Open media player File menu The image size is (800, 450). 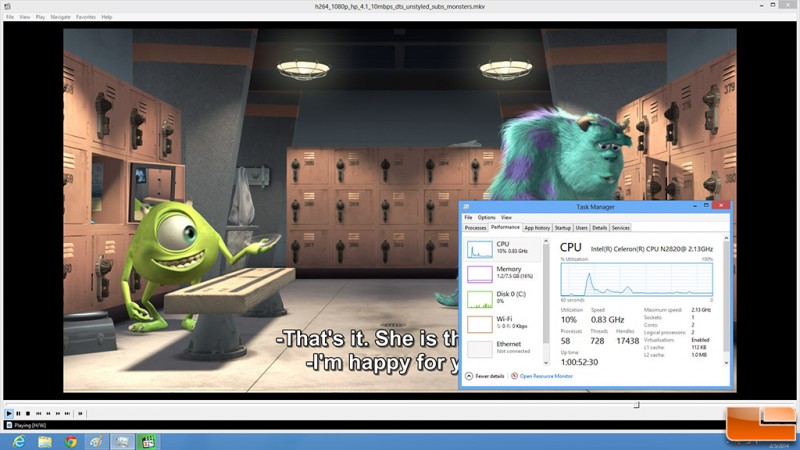[10, 17]
